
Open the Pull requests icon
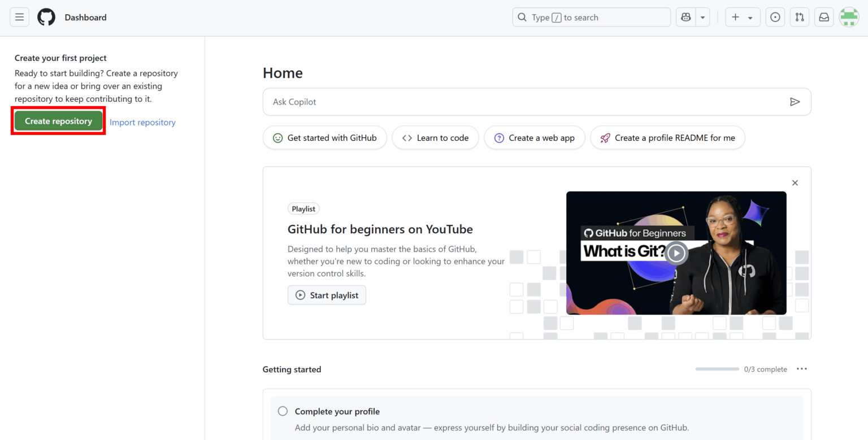(x=799, y=17)
